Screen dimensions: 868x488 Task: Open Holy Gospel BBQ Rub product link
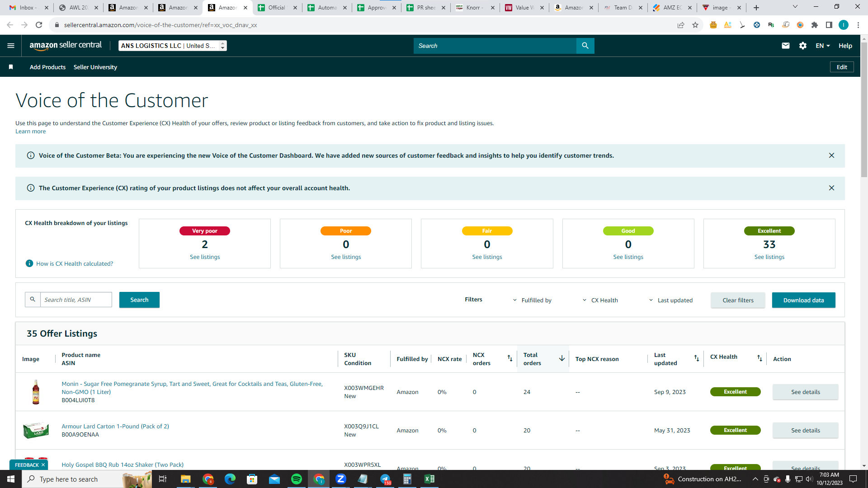[x=123, y=465]
